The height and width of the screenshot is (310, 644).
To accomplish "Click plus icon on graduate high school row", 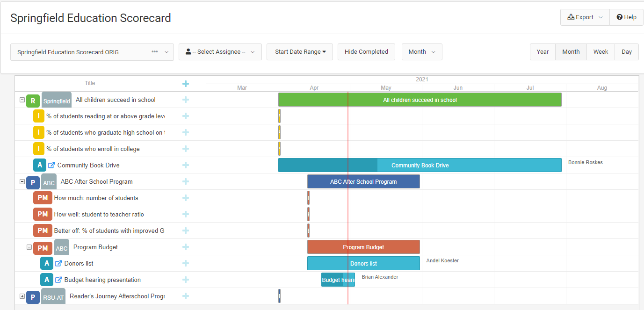I will click(186, 132).
